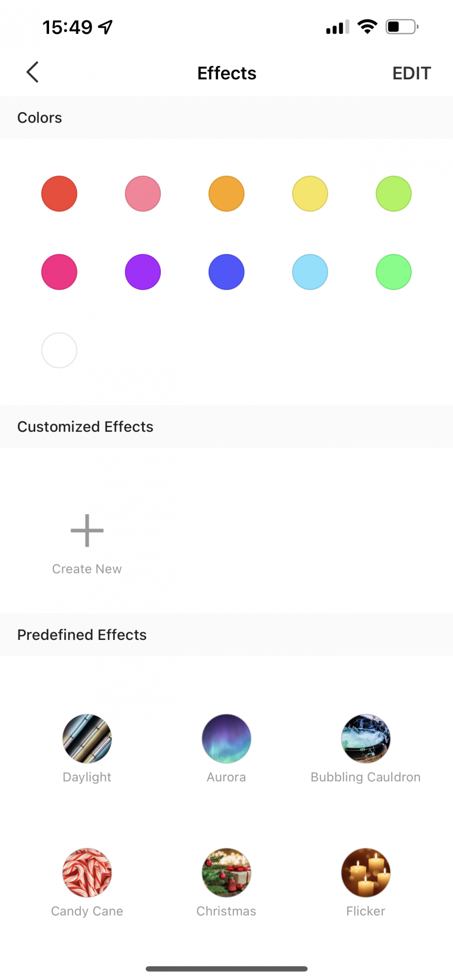
Task: Go back using the back arrow
Action: coord(32,73)
